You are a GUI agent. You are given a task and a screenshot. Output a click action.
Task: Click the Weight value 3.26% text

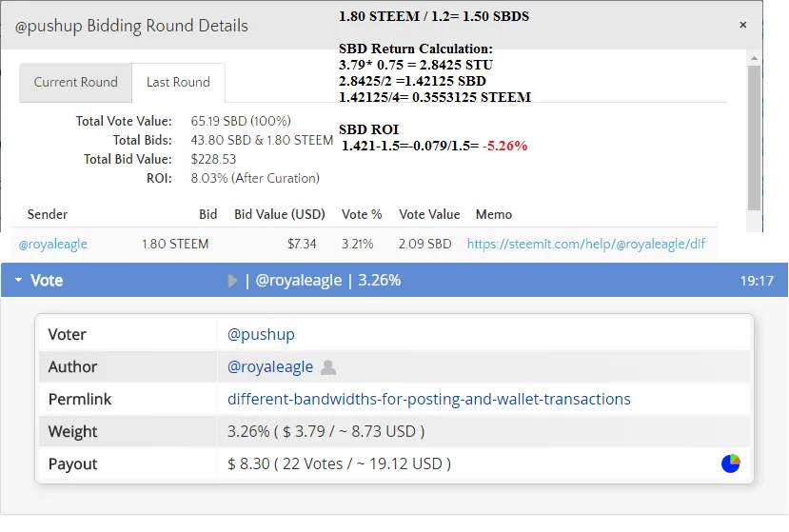click(x=326, y=431)
